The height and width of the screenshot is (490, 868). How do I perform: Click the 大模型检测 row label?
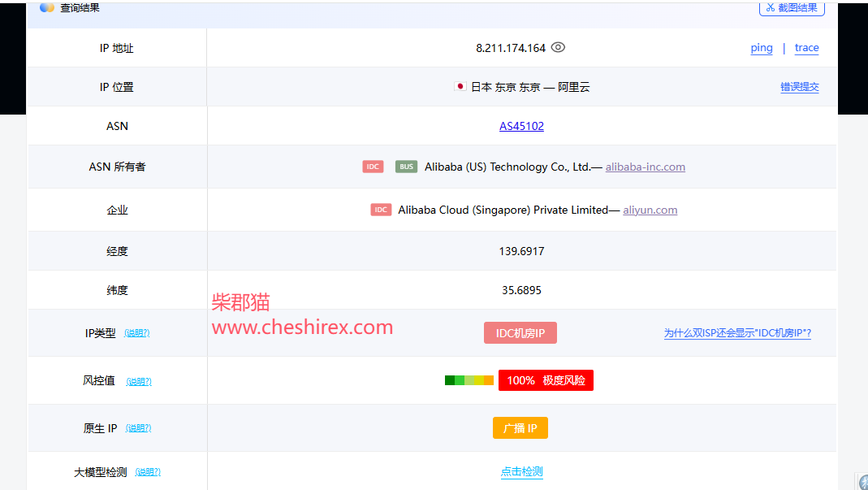(x=101, y=472)
